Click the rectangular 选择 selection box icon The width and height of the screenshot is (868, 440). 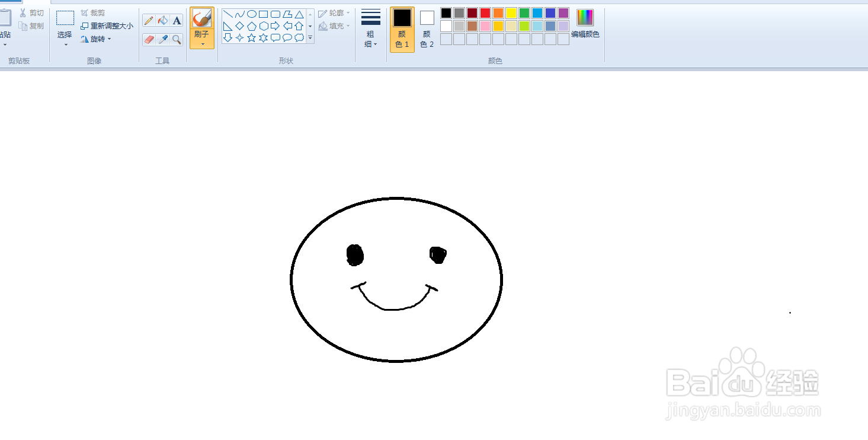click(65, 18)
